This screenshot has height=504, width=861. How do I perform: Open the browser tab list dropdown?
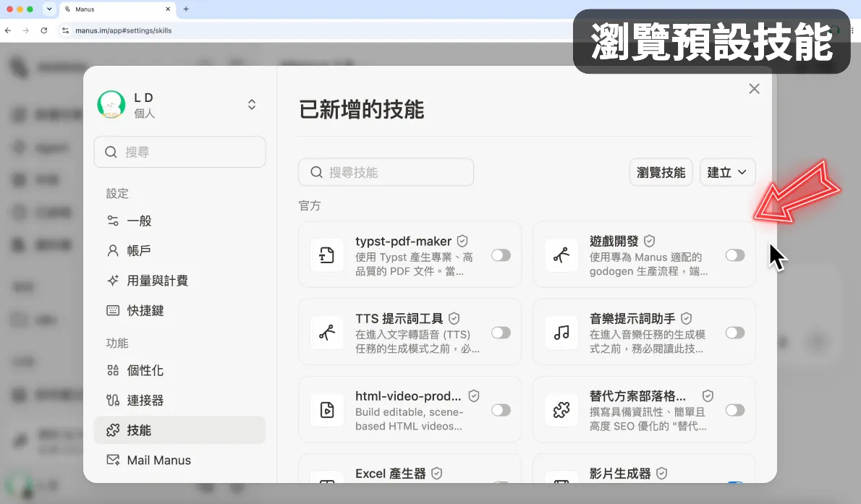tap(49, 9)
